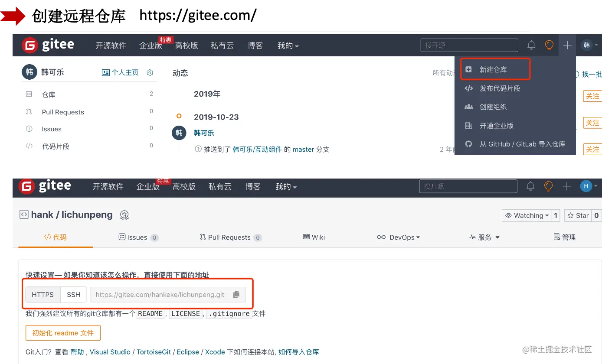Click the top 搜开源 search field

coord(469,45)
